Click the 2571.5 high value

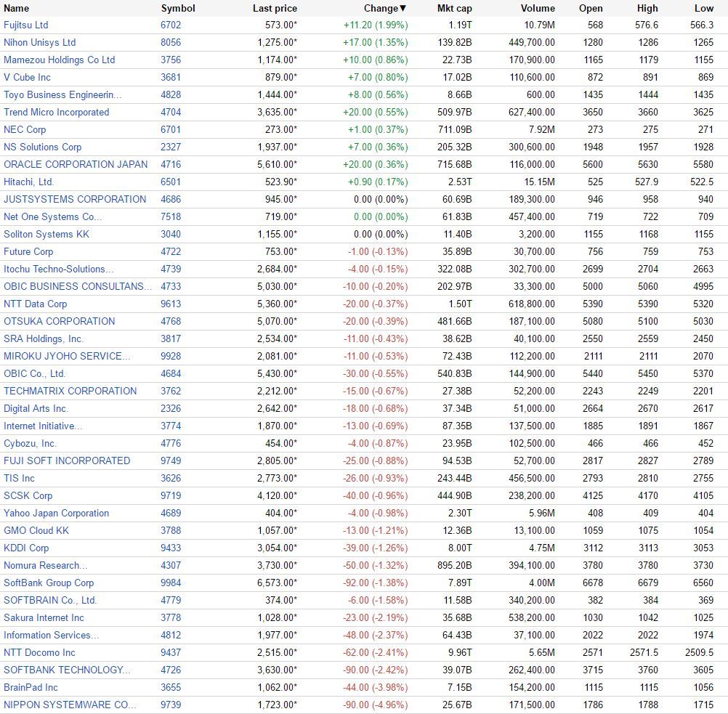pyautogui.click(x=644, y=652)
